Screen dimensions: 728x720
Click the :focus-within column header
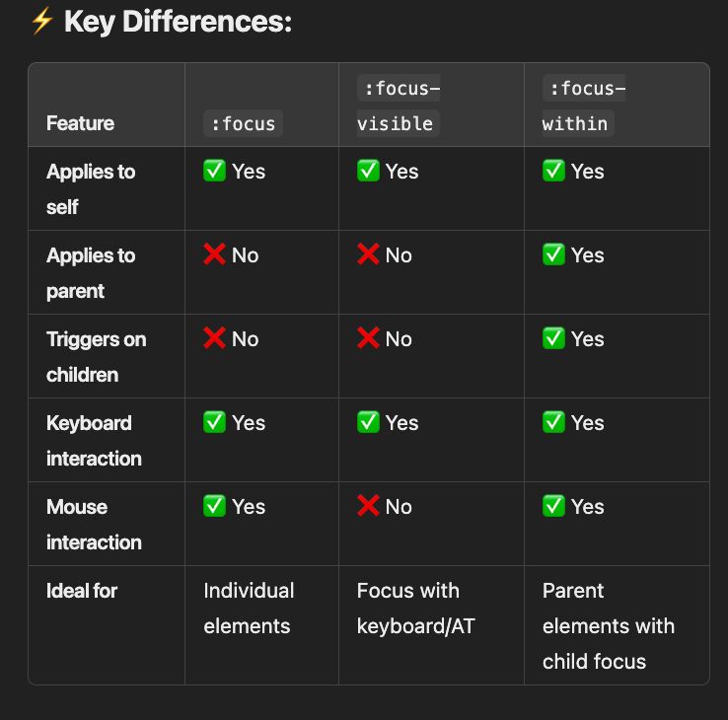click(584, 107)
